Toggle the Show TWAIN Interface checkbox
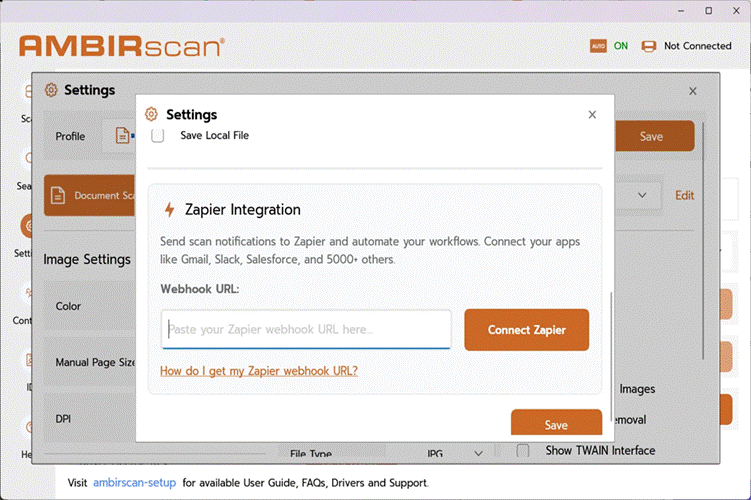 point(523,451)
